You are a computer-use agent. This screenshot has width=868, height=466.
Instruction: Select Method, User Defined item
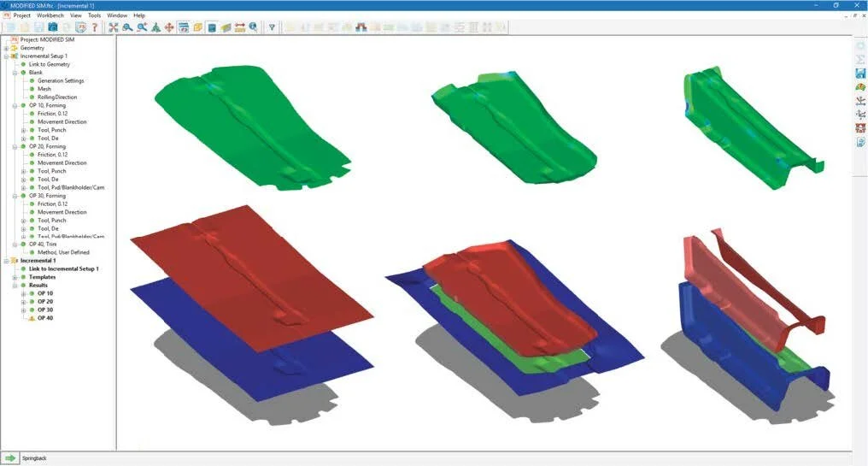pos(63,252)
